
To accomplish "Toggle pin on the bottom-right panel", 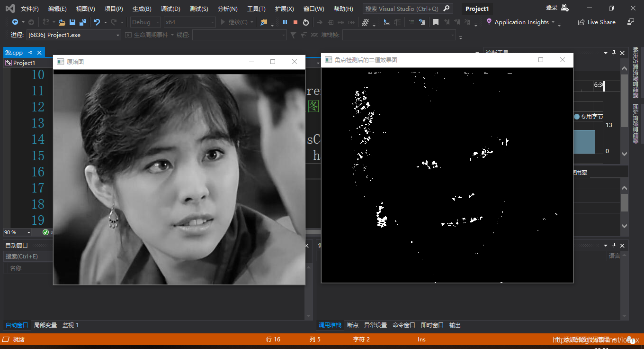I will tap(614, 245).
